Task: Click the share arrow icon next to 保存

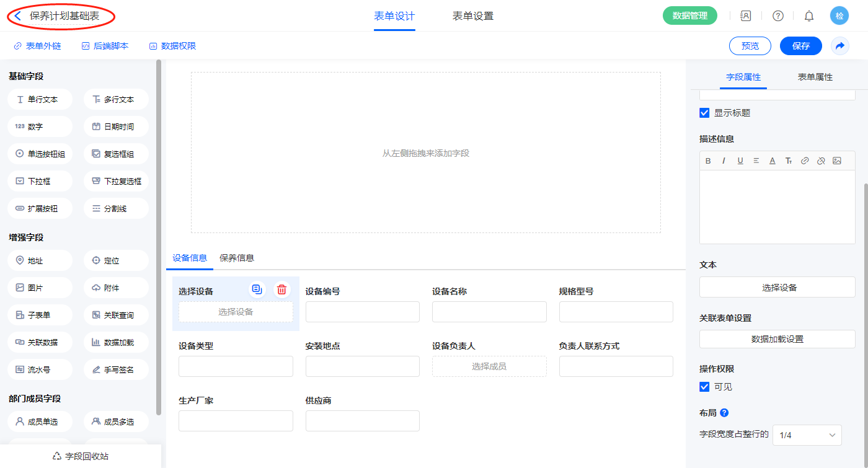Action: [x=839, y=46]
